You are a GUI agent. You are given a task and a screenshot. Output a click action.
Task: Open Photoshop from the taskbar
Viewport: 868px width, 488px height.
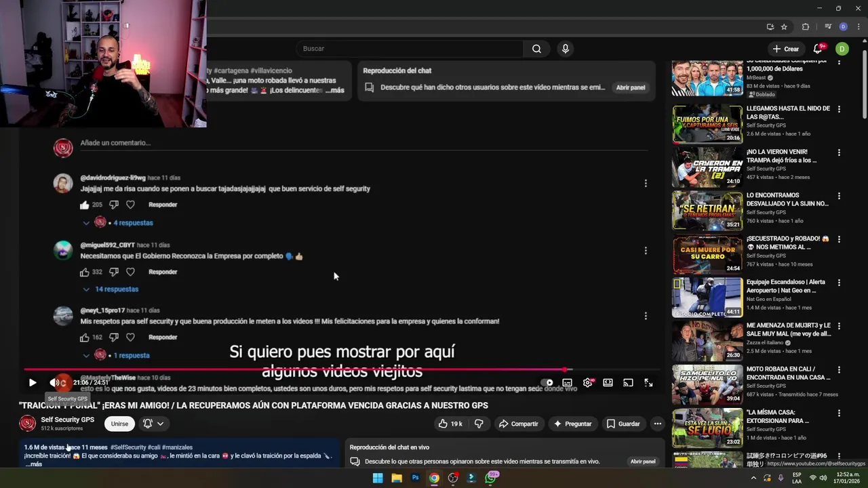415,478
